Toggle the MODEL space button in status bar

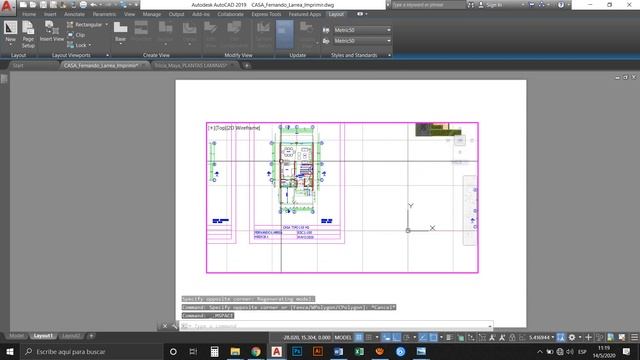[x=343, y=337]
